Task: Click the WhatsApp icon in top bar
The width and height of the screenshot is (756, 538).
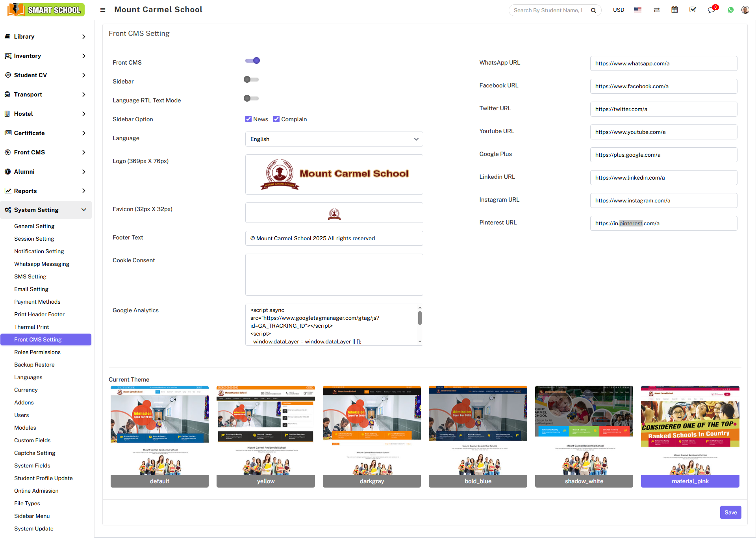Action: pos(730,9)
